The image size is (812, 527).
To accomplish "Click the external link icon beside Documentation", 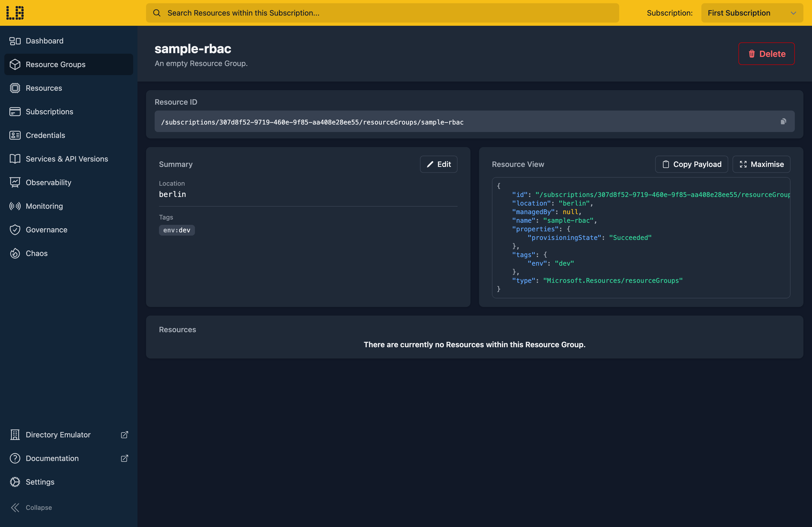I will point(125,459).
